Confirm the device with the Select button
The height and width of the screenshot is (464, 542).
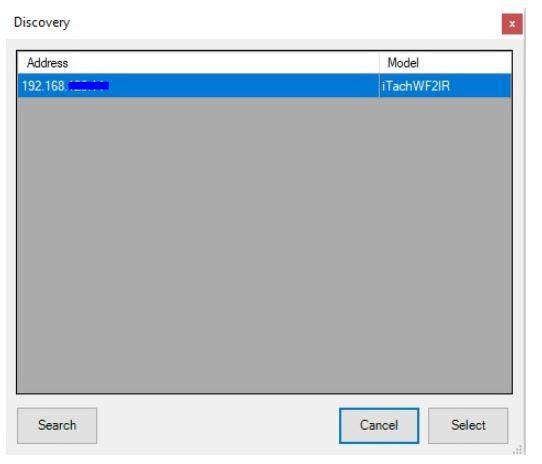pyautogui.click(x=468, y=426)
